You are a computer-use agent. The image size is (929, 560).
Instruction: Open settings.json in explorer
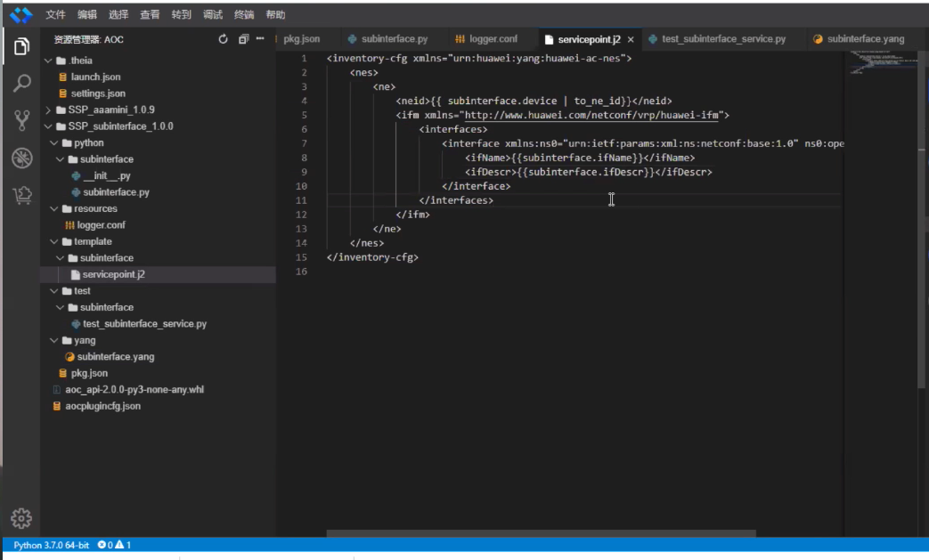coord(98,93)
